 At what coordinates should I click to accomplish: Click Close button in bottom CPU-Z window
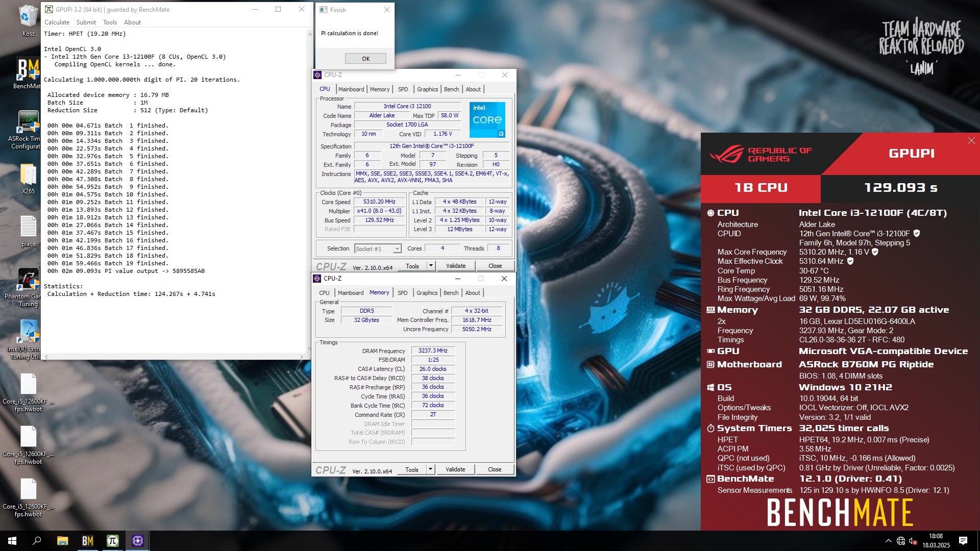[495, 469]
